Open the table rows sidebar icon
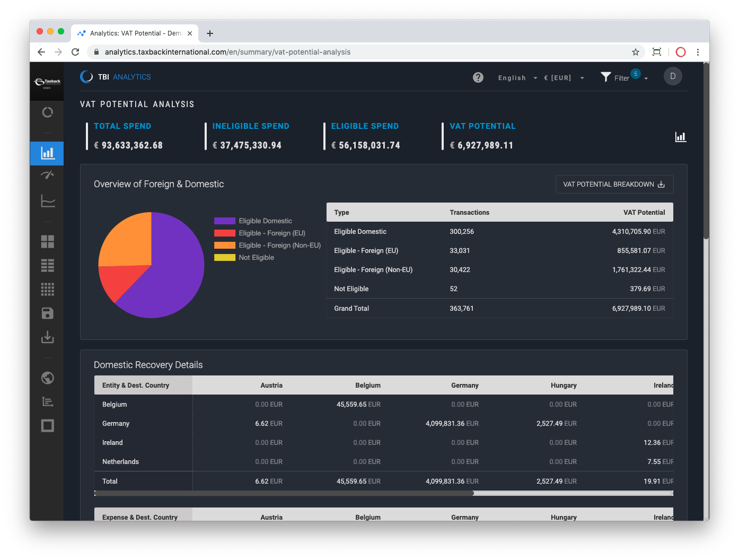This screenshot has height=560, width=739. pos(48,266)
